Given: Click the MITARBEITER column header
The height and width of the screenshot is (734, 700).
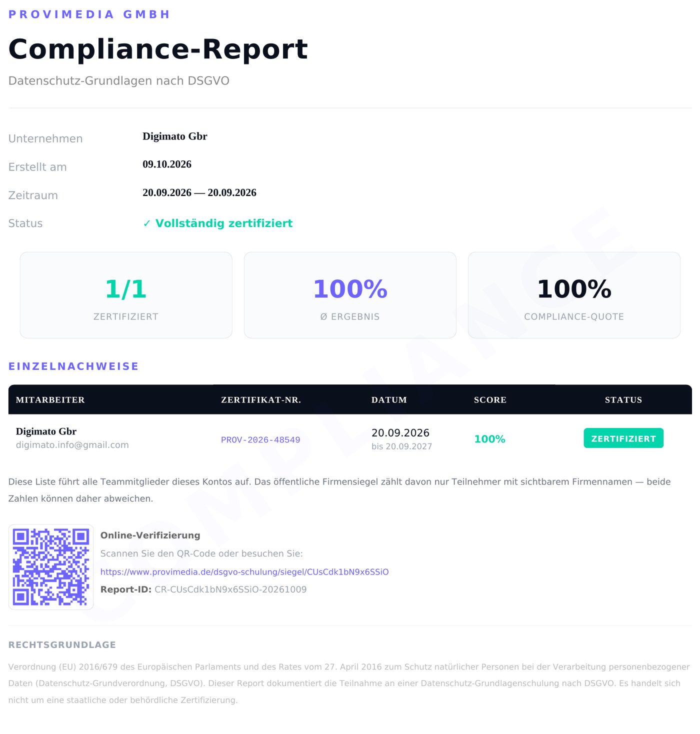Looking at the screenshot, I should [50, 400].
